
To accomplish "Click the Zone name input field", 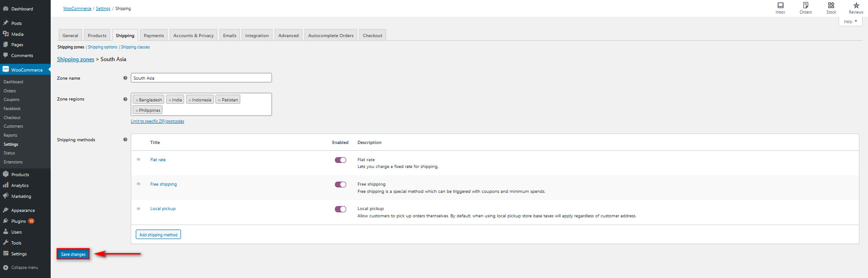I will tap(201, 78).
